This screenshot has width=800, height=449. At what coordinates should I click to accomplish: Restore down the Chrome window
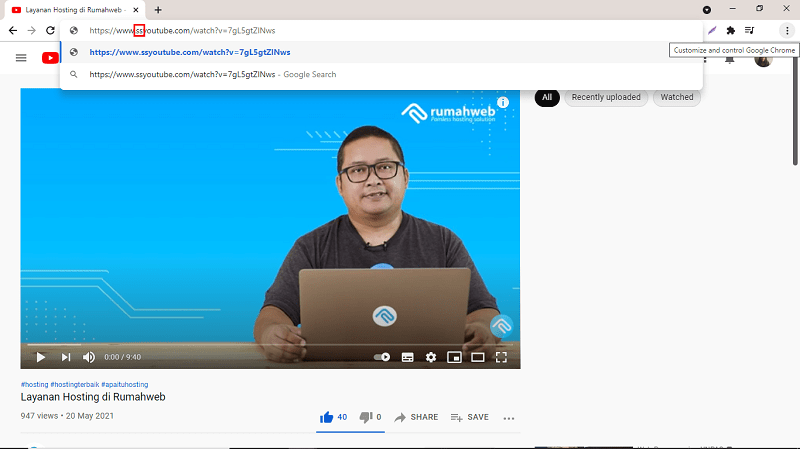(x=760, y=9)
